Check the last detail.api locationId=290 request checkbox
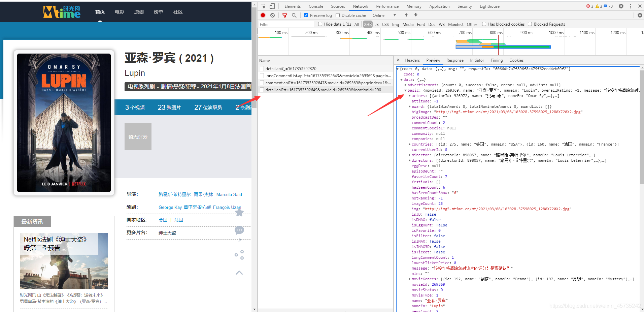644x312 pixels. pyautogui.click(x=262, y=90)
